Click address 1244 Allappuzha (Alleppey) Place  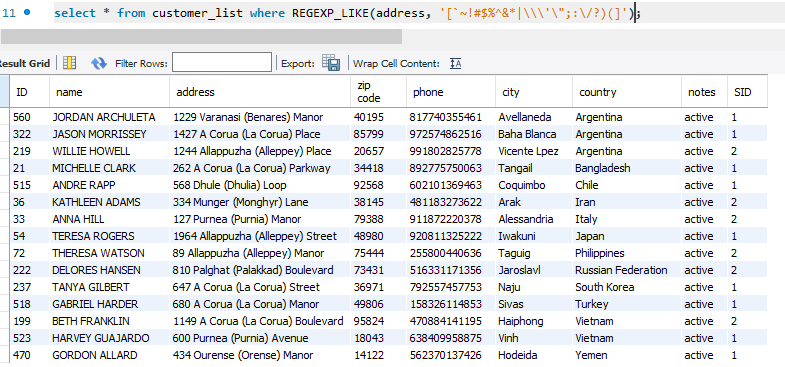coord(252,151)
